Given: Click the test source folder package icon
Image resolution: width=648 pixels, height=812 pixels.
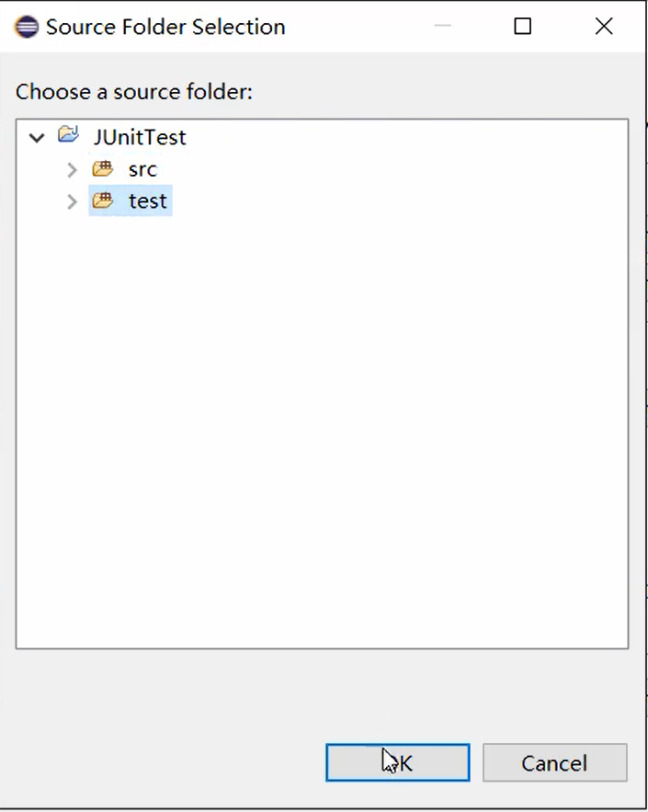Looking at the screenshot, I should pyautogui.click(x=102, y=200).
